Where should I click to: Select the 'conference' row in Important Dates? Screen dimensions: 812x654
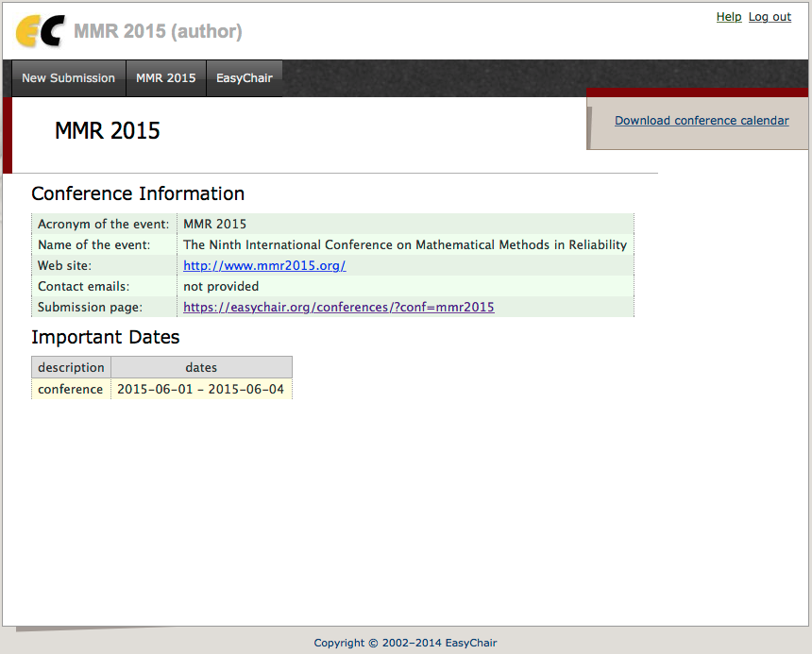[x=70, y=389]
